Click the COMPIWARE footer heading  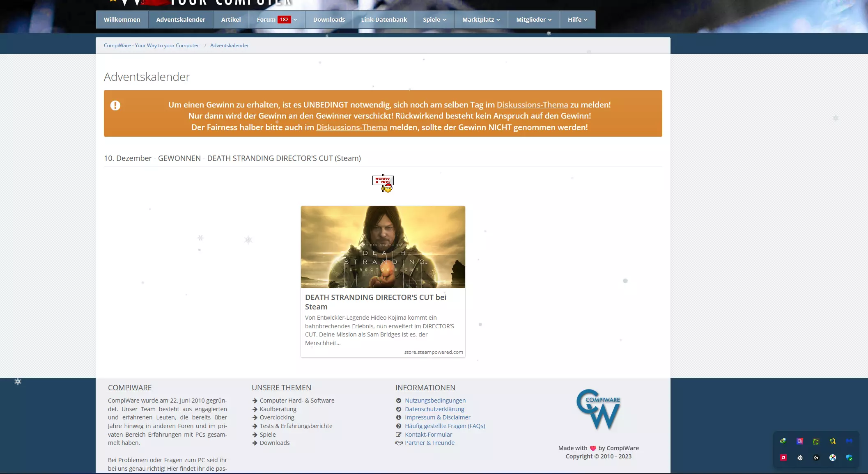(130, 388)
